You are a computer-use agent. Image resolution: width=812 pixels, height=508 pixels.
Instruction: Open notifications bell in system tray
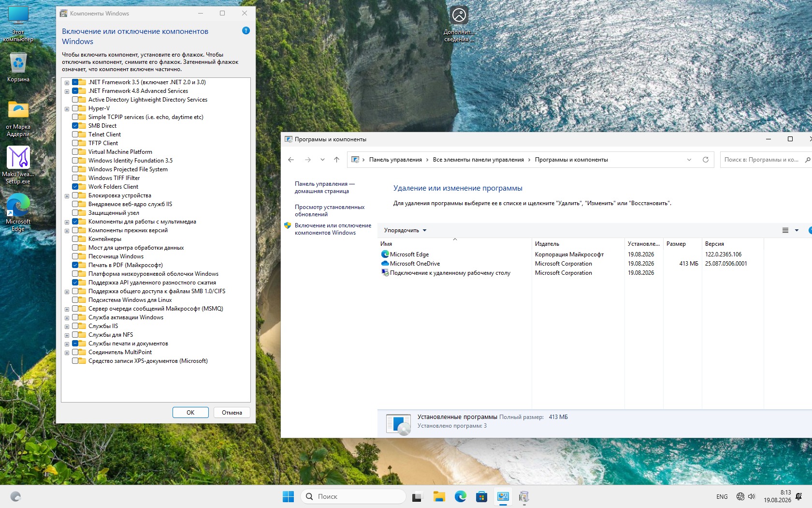(798, 496)
